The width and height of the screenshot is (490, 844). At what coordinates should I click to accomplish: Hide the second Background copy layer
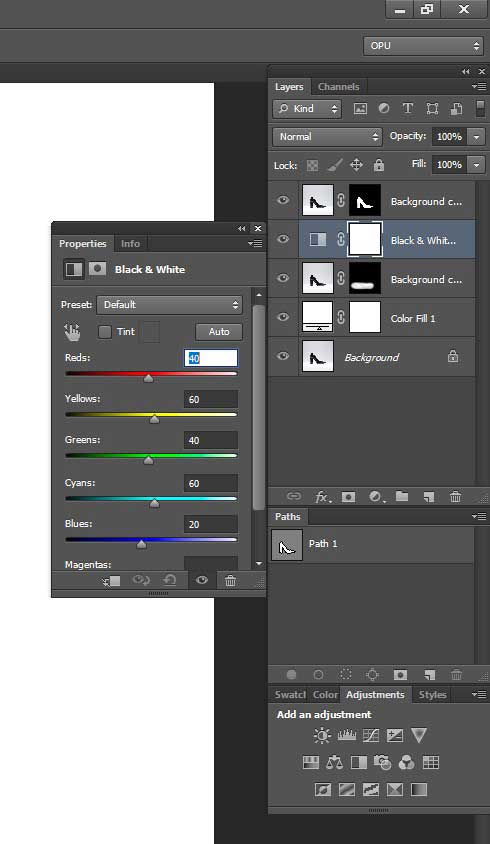point(283,278)
